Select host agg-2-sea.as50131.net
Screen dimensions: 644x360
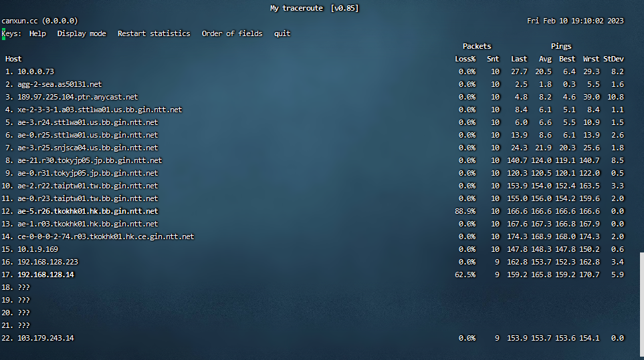coord(60,84)
